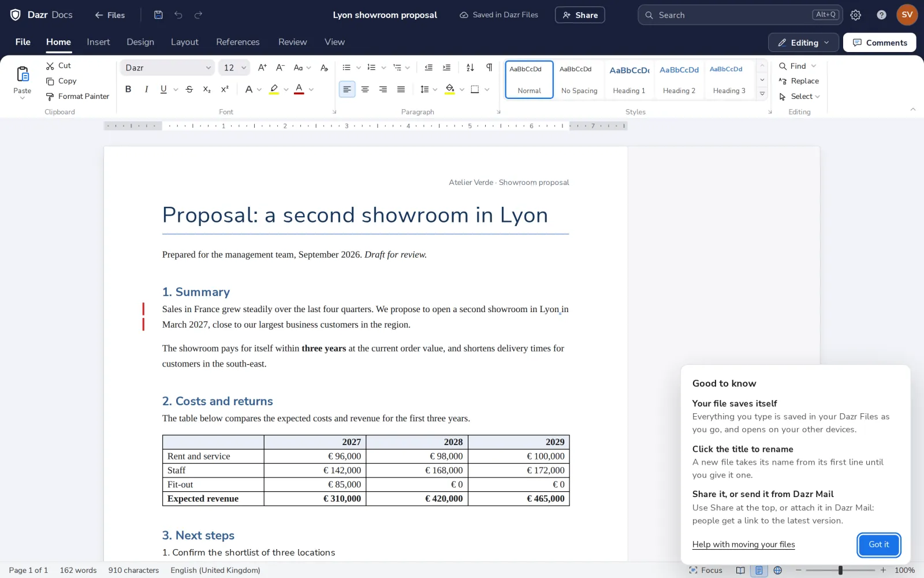924x578 pixels.
Task: Switch to web layout view in status bar
Action: point(778,570)
